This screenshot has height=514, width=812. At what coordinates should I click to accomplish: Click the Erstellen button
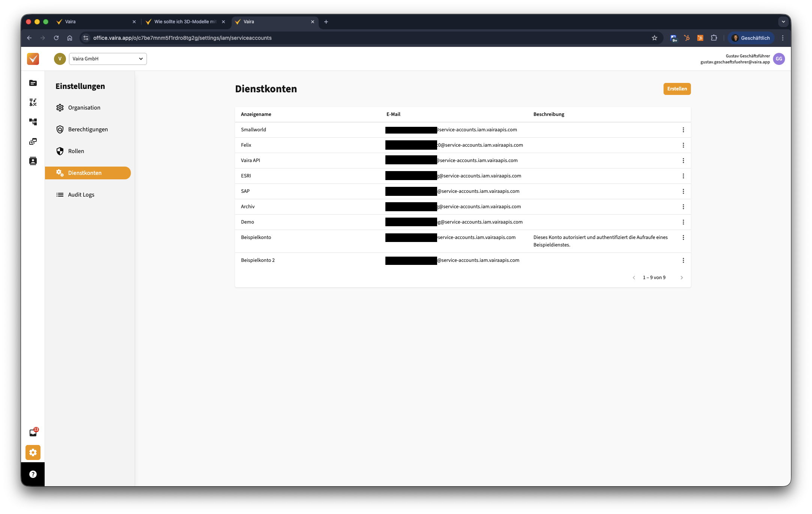tap(677, 89)
